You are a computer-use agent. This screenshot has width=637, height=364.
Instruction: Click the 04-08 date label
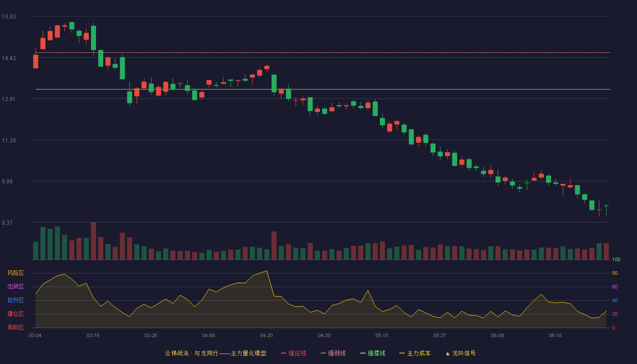(208, 335)
